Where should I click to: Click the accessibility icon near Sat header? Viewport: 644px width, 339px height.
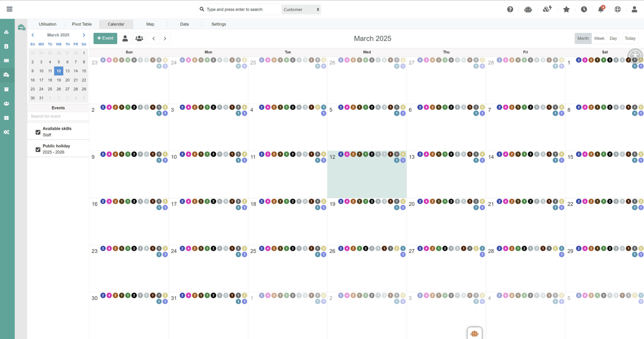click(635, 56)
